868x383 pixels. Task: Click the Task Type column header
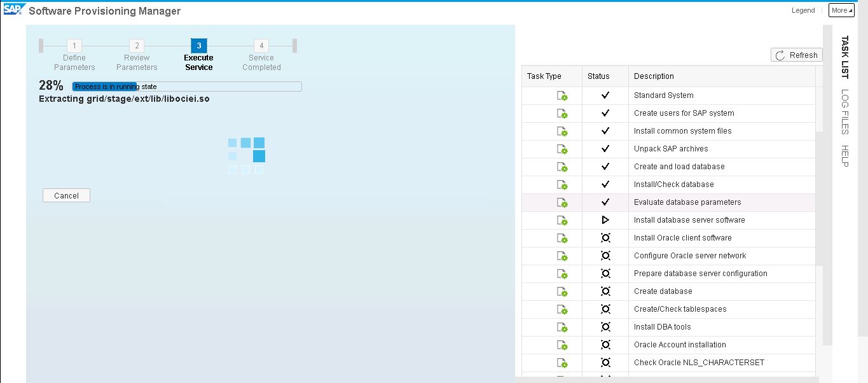552,76
